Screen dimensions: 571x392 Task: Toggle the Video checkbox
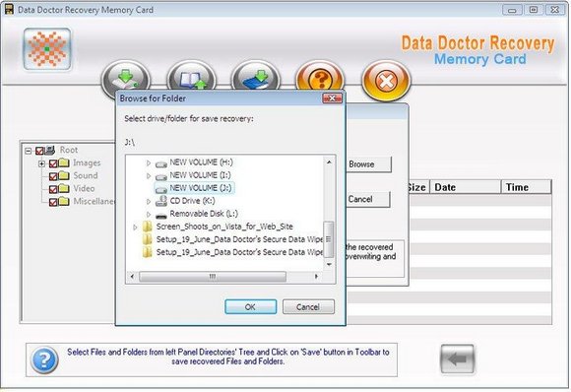(53, 189)
